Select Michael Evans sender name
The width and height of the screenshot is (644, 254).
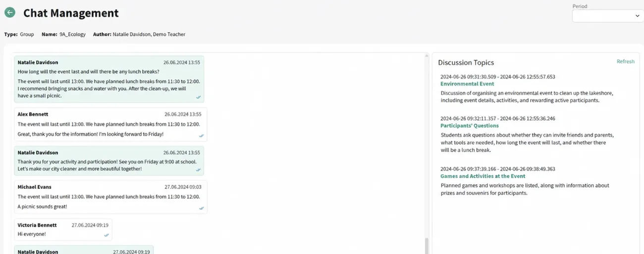(x=34, y=187)
